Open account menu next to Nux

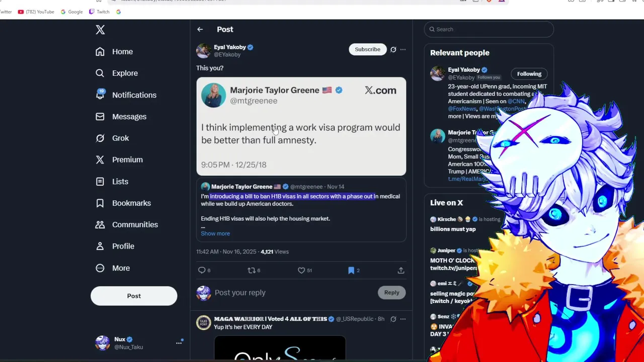pos(179,343)
